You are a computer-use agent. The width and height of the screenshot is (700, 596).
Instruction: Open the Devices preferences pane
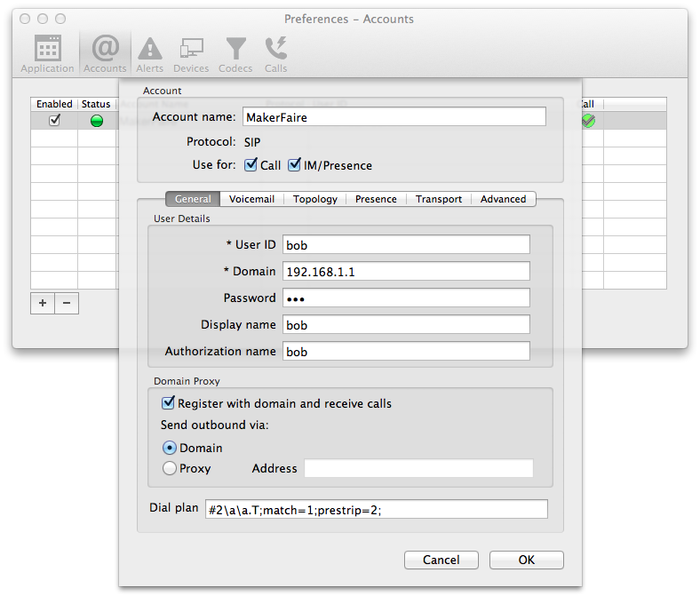click(191, 52)
